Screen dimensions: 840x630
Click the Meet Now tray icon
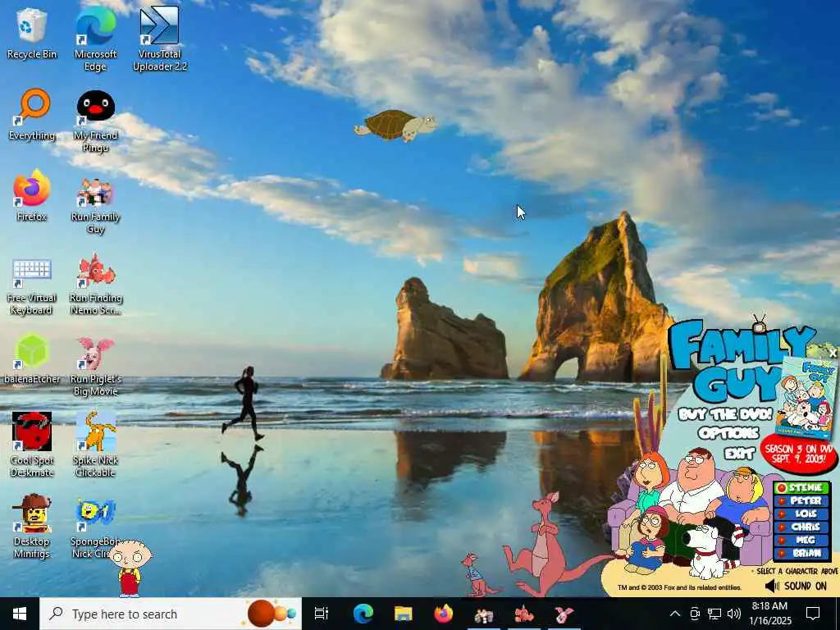tap(695, 614)
